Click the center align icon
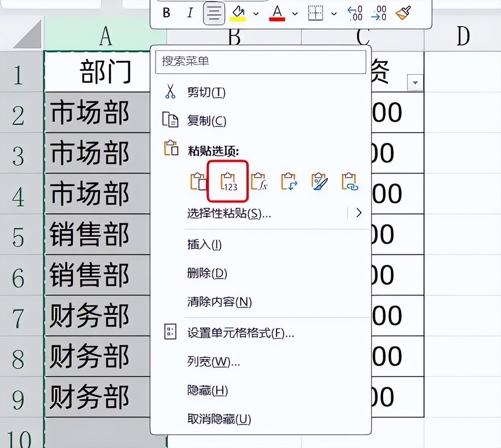This screenshot has width=501, height=448. 214,13
